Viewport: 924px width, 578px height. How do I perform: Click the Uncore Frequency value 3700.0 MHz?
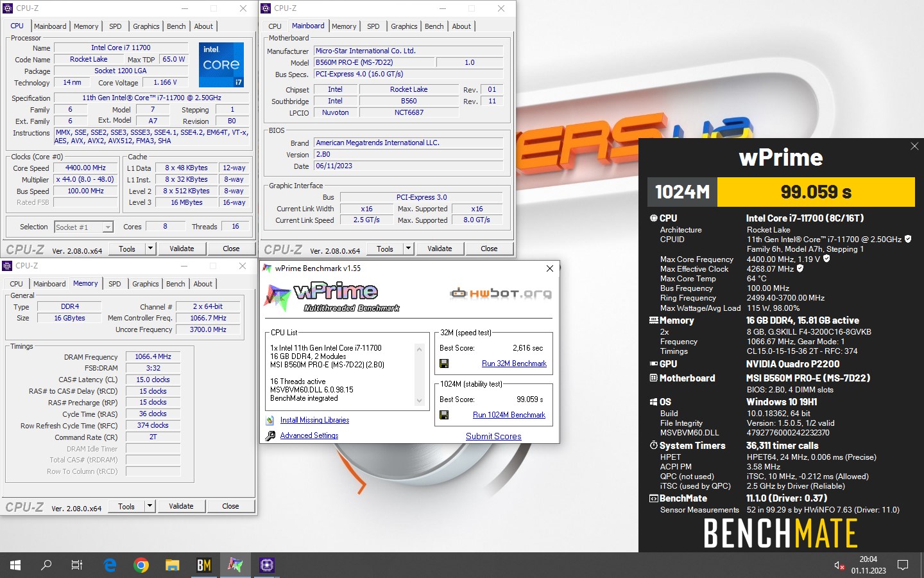tap(208, 329)
